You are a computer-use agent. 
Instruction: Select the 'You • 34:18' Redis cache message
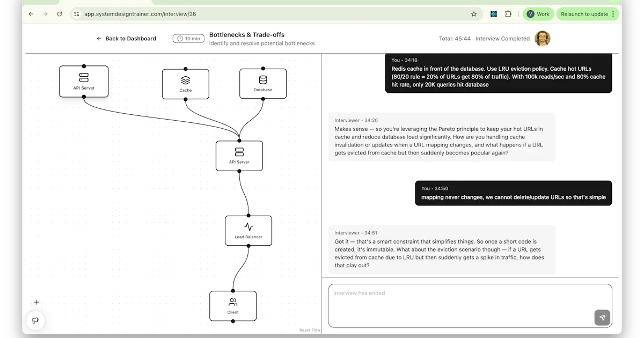[x=499, y=73]
